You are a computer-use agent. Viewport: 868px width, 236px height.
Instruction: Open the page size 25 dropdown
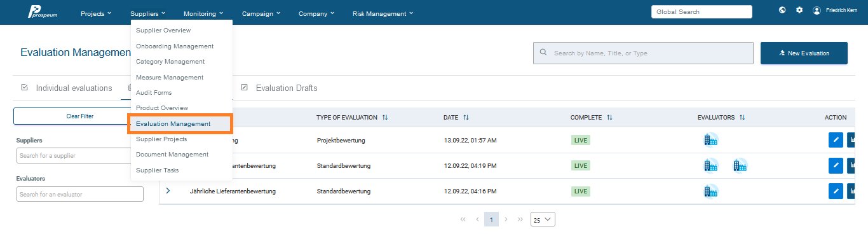point(543,219)
